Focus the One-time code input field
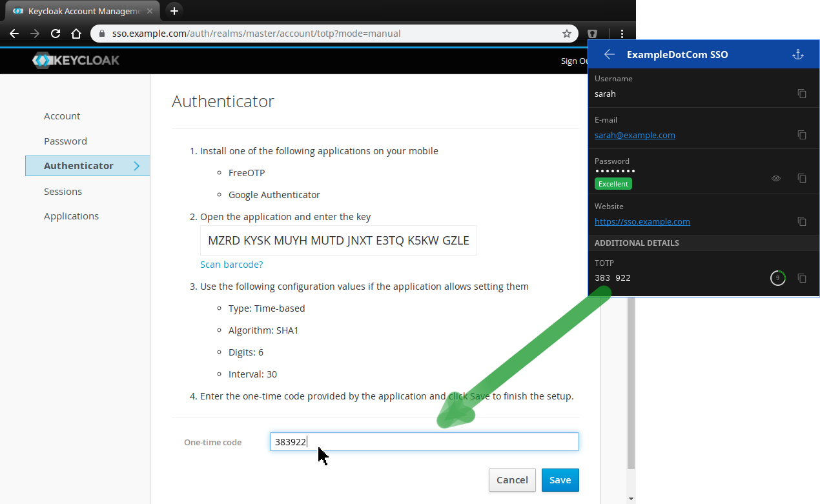This screenshot has width=820, height=504. [424, 442]
